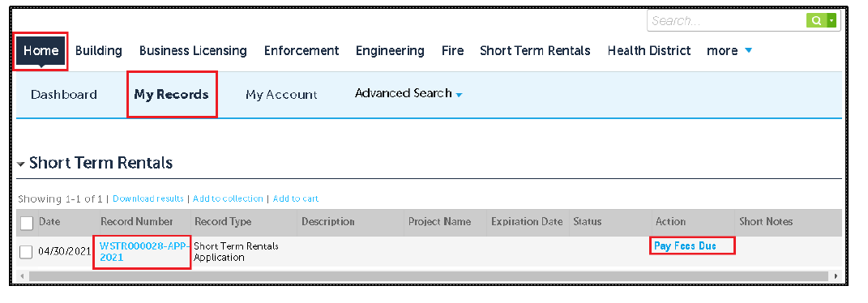Image resolution: width=868 pixels, height=303 pixels.
Task: Open the search options dropdown arrow
Action: pos(832,21)
